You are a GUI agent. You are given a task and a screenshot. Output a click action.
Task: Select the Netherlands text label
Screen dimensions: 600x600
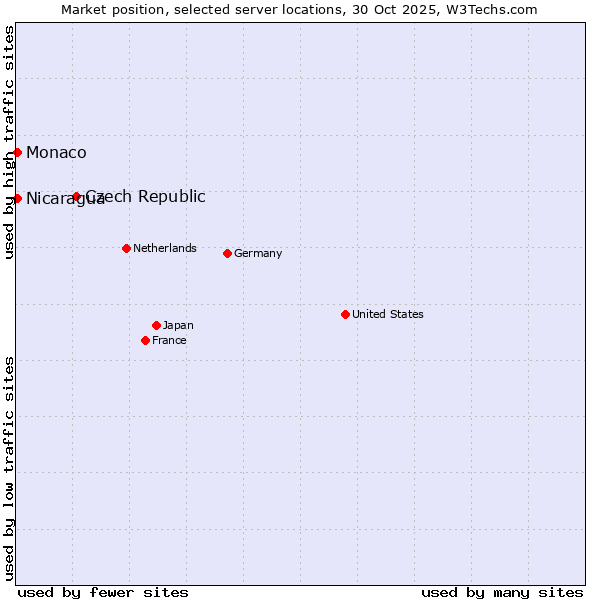165,248
